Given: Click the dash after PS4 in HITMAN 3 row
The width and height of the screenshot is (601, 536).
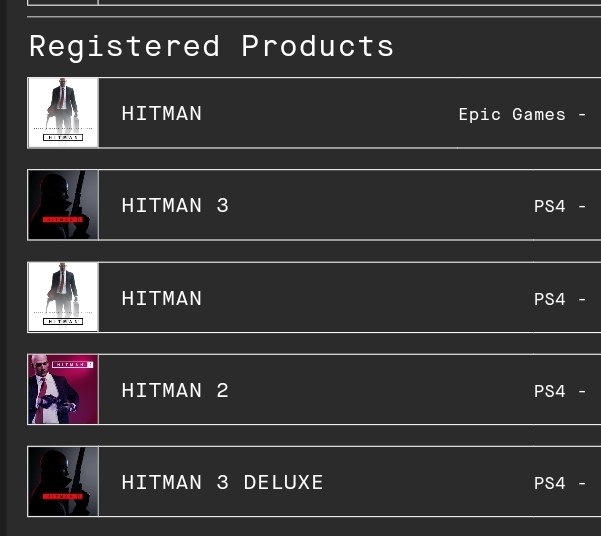Looking at the screenshot, I should click(x=582, y=207).
